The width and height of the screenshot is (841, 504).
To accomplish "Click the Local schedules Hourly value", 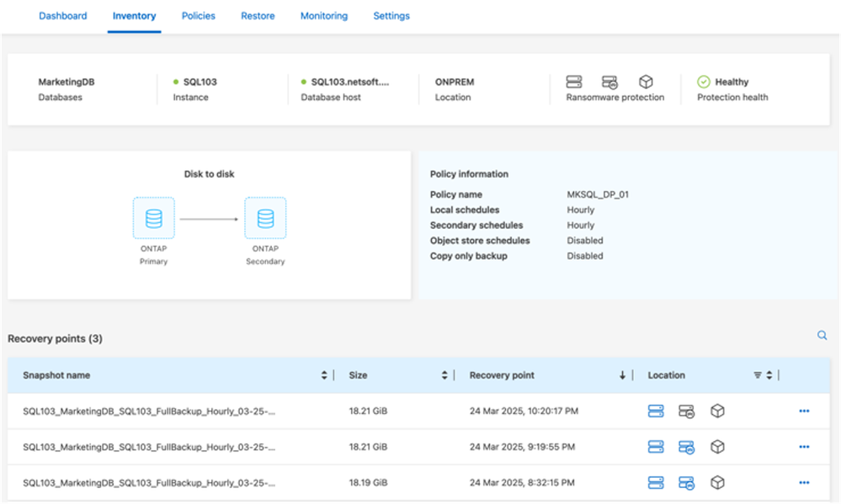I will click(x=581, y=210).
